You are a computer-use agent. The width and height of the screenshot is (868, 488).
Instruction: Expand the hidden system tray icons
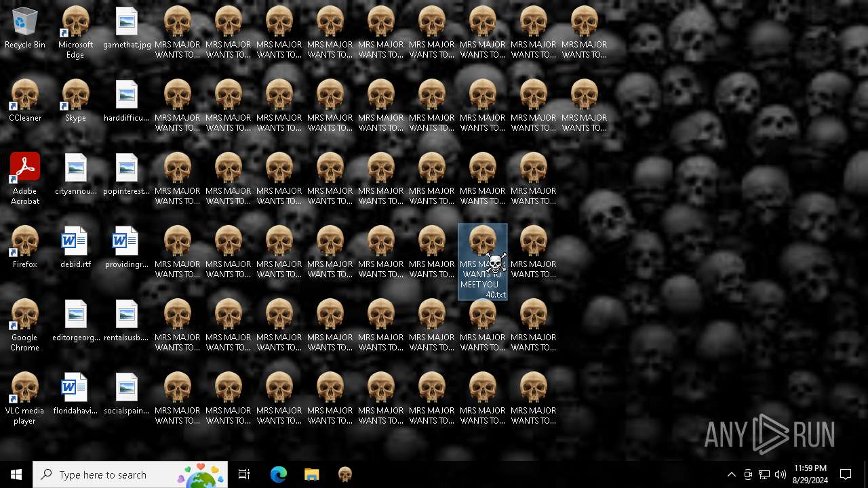[731, 474]
